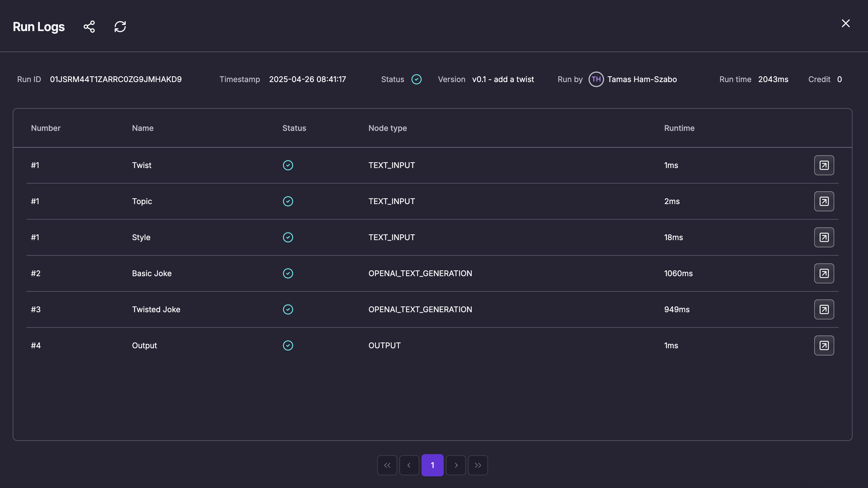The height and width of the screenshot is (488, 868).
Task: Open details for the Output node
Action: (824, 345)
